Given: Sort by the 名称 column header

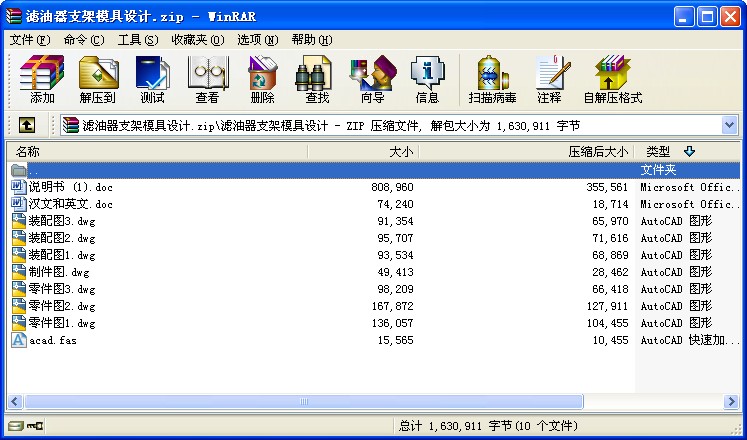Looking at the screenshot, I should click(x=157, y=152).
